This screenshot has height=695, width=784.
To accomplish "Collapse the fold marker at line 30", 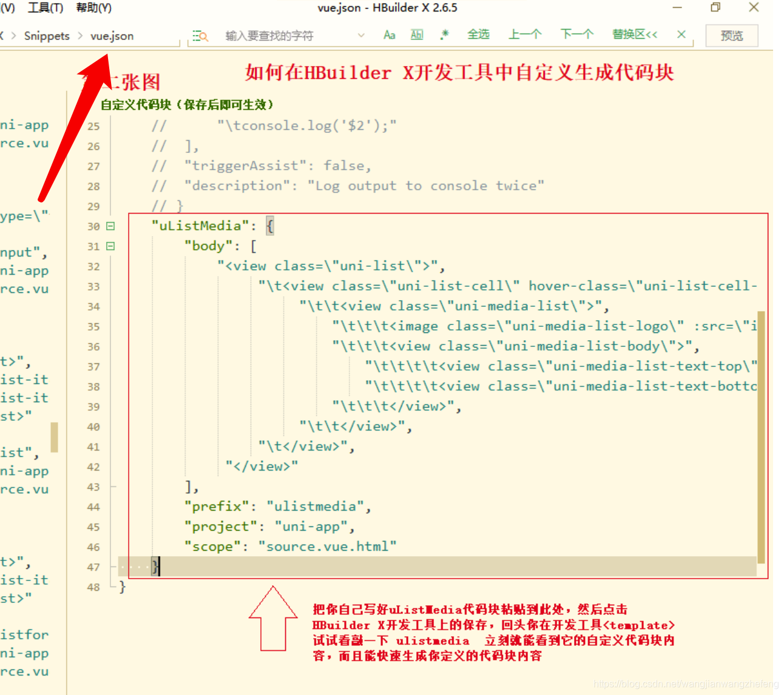I will point(110,226).
